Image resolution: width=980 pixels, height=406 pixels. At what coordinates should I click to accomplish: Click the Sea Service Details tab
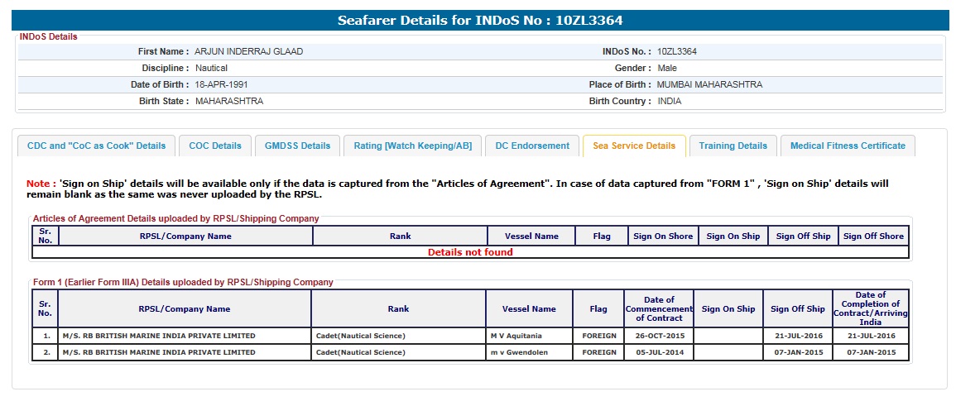point(634,146)
